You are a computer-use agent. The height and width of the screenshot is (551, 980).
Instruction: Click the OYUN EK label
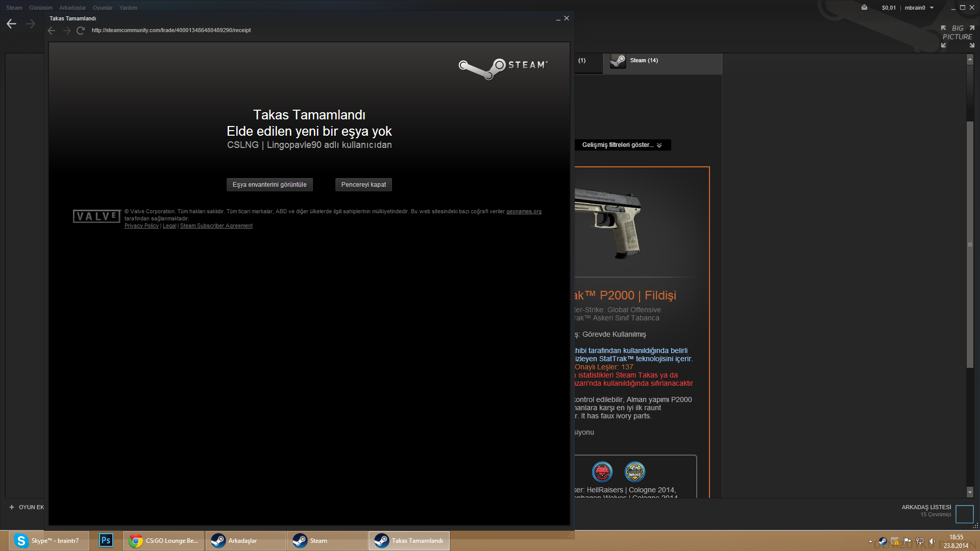[32, 507]
